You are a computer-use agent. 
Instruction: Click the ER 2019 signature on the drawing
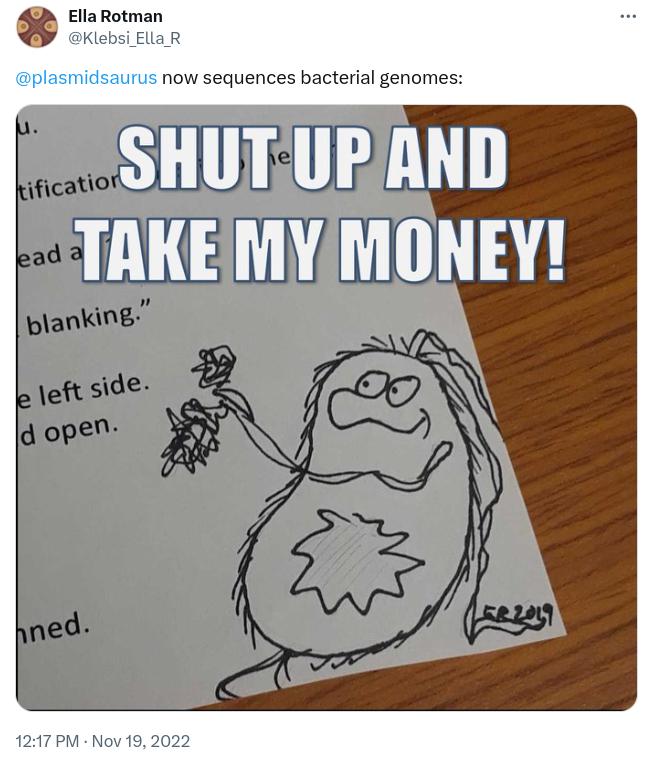(518, 617)
